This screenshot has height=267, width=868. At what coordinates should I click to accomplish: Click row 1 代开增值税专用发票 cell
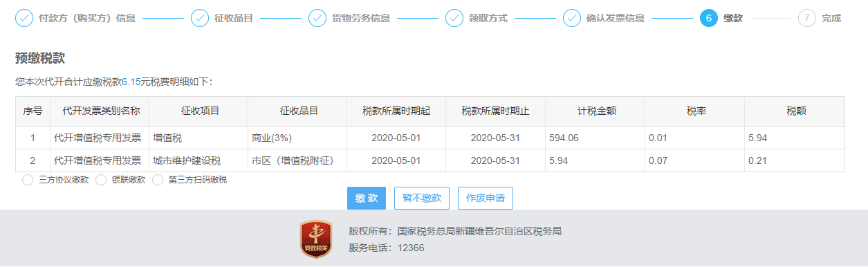click(100, 138)
